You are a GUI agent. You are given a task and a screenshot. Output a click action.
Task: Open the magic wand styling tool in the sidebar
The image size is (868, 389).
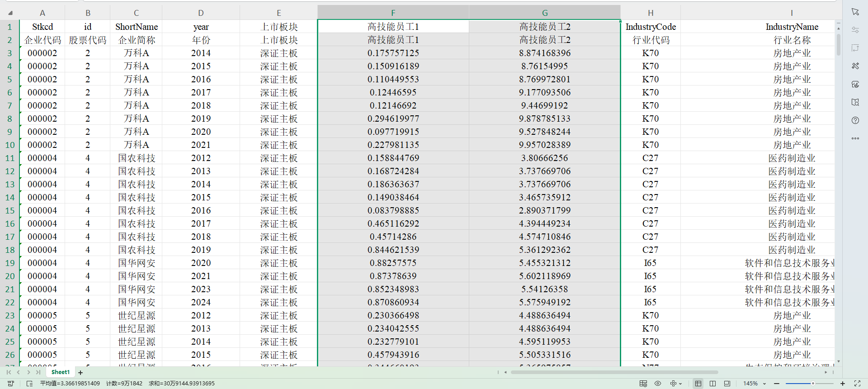855,66
